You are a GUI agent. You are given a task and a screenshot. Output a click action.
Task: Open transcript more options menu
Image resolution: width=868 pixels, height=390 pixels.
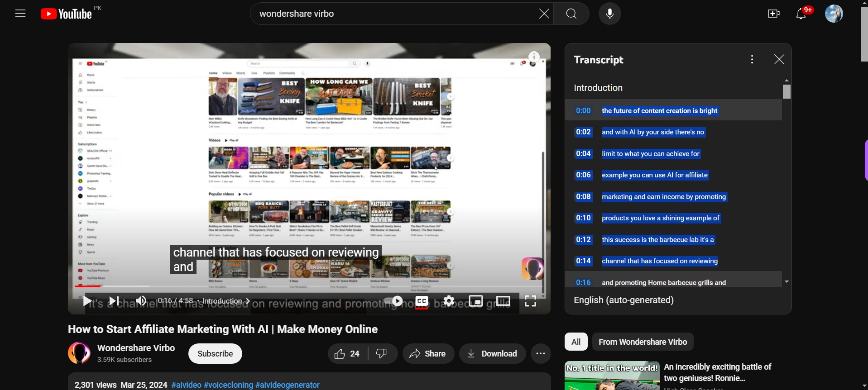click(x=752, y=59)
